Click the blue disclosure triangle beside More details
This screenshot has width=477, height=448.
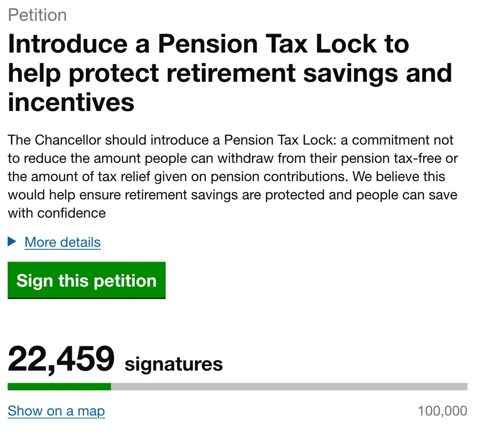tap(12, 242)
